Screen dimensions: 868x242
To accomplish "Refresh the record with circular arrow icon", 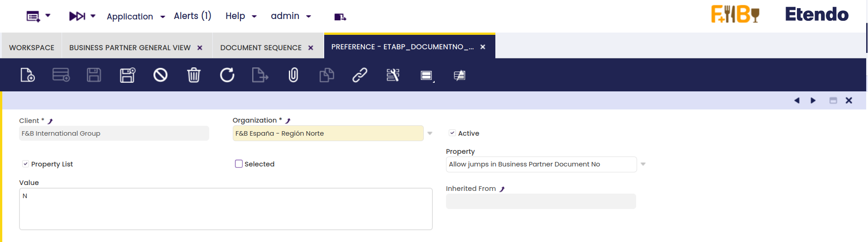I will click(x=227, y=75).
